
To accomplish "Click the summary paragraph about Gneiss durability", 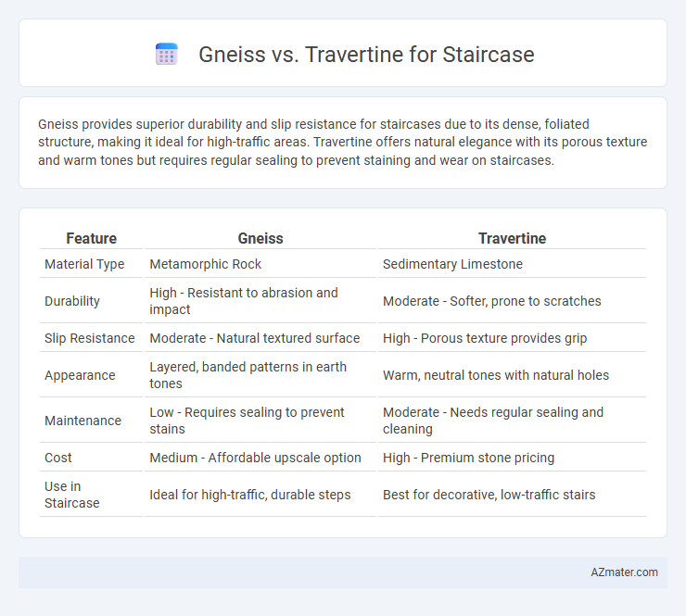I will pyautogui.click(x=343, y=142).
